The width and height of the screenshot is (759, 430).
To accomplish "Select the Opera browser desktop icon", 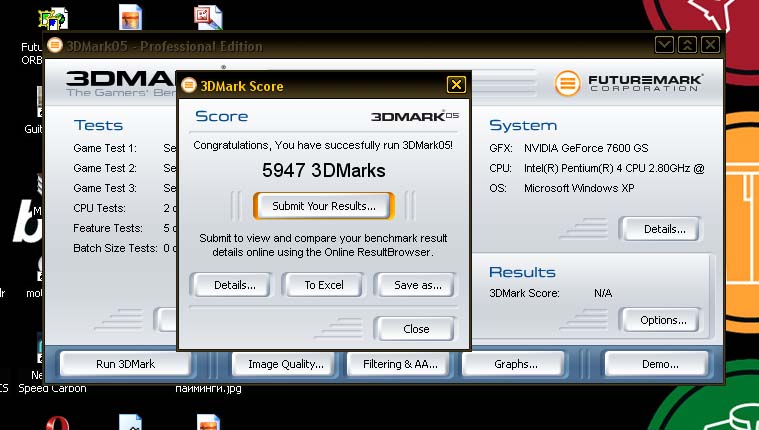I will pos(57,423).
